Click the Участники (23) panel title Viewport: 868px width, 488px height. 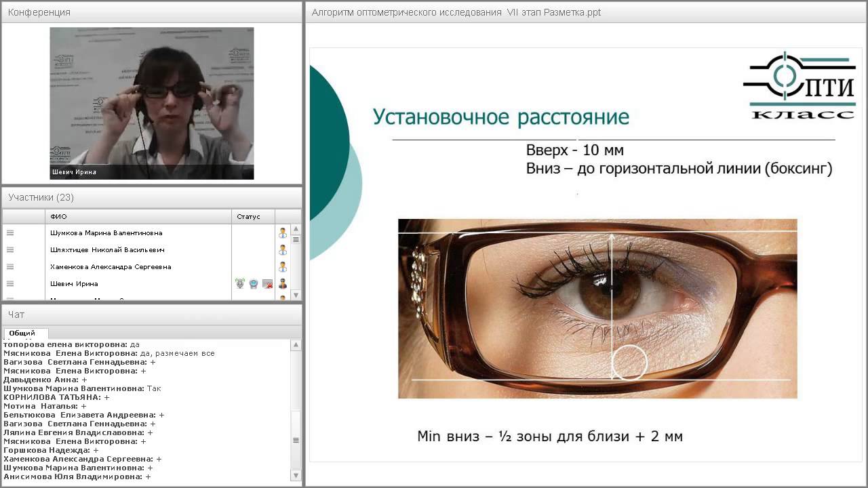pyautogui.click(x=41, y=197)
